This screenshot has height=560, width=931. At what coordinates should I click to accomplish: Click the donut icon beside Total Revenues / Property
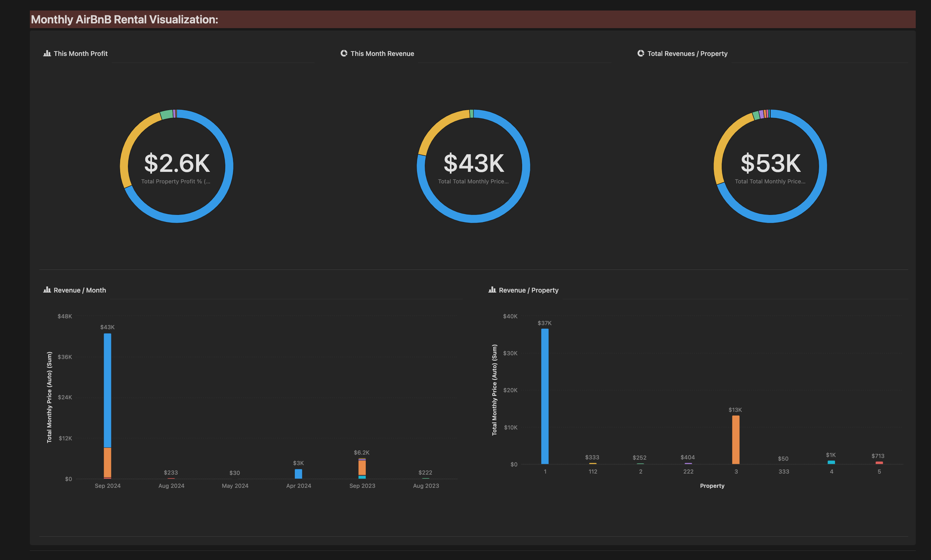coord(641,53)
